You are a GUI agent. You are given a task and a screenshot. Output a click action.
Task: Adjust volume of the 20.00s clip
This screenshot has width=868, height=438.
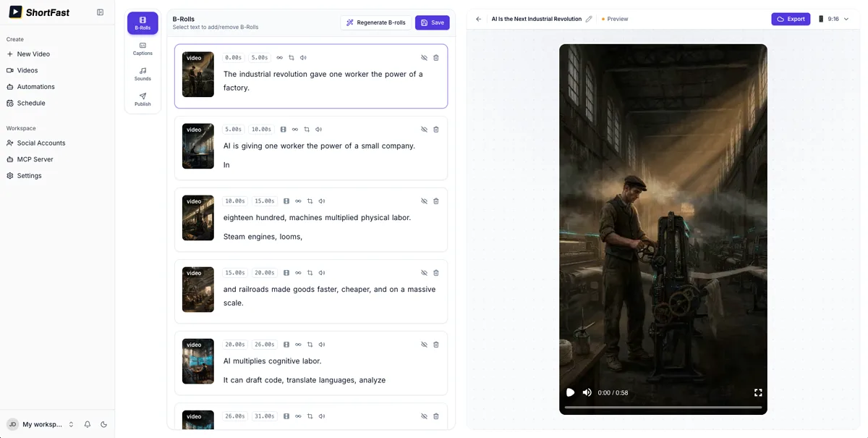click(322, 345)
